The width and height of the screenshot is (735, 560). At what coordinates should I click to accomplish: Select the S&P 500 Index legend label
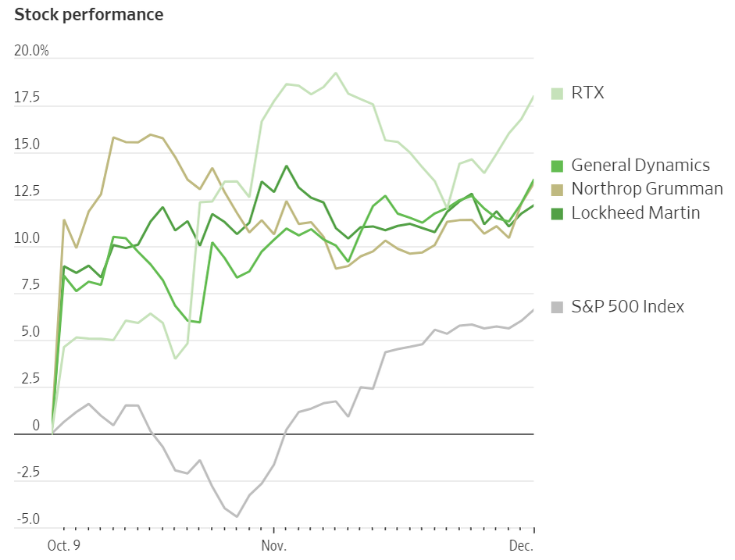click(x=628, y=306)
